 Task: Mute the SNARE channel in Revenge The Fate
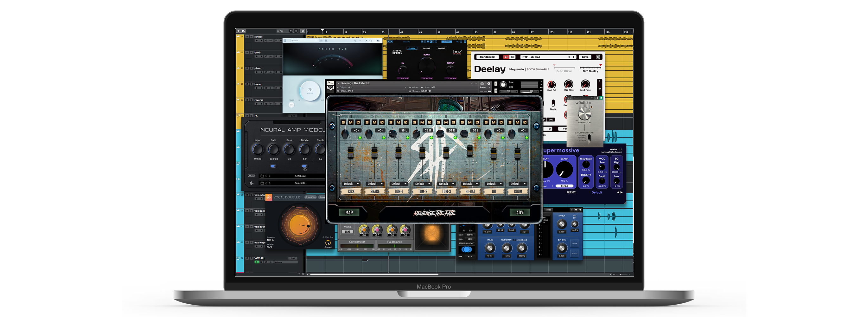pyautogui.click(x=374, y=122)
